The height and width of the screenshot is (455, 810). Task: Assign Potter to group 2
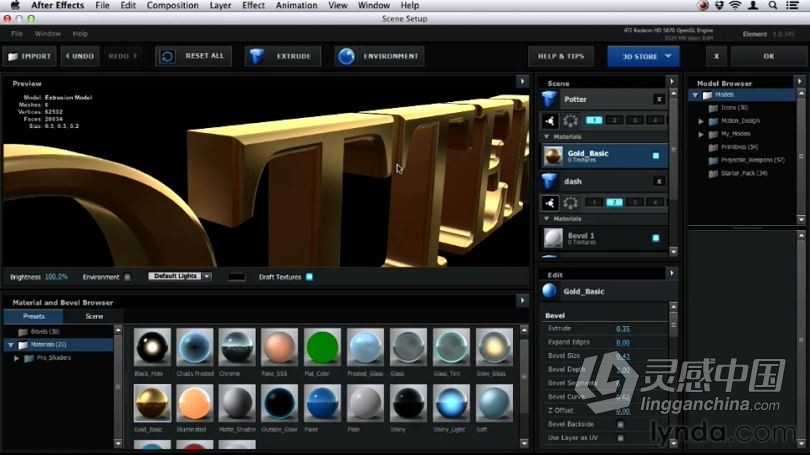(614, 120)
